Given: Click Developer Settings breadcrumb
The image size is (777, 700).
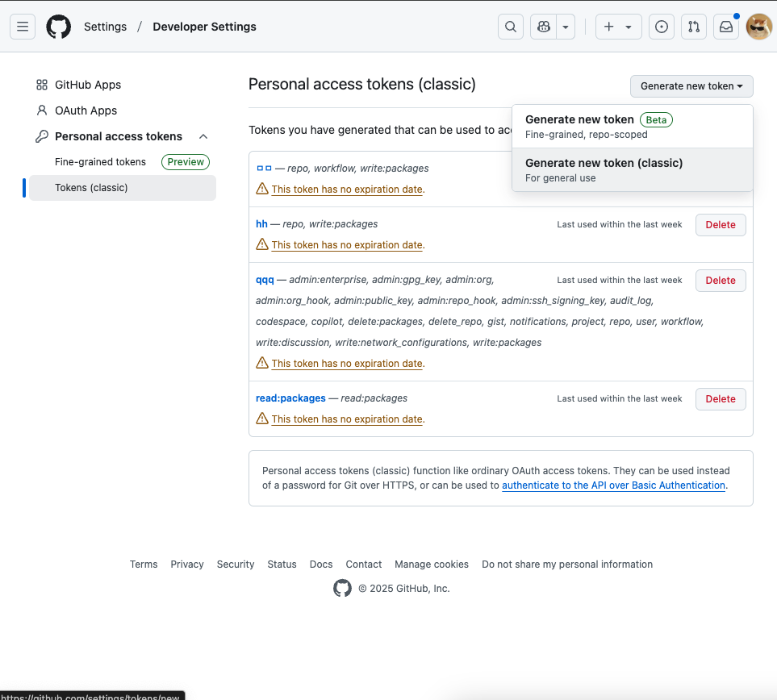Looking at the screenshot, I should 204,27.
